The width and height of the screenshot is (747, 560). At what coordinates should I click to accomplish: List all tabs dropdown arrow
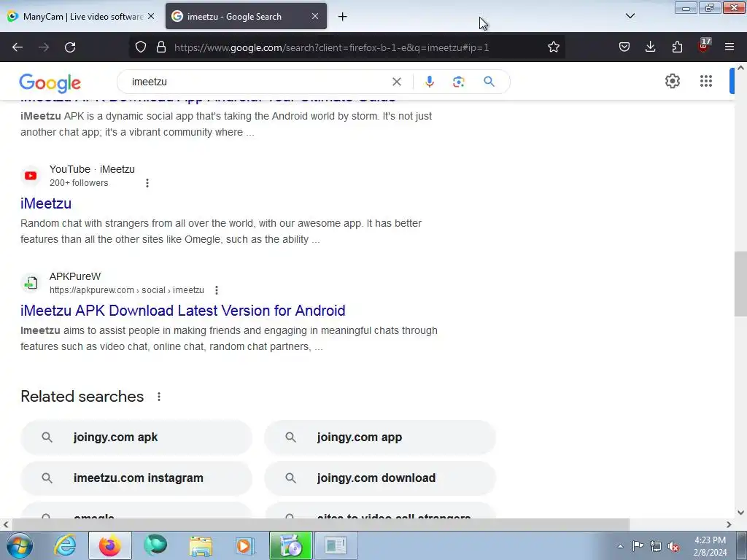[630, 16]
